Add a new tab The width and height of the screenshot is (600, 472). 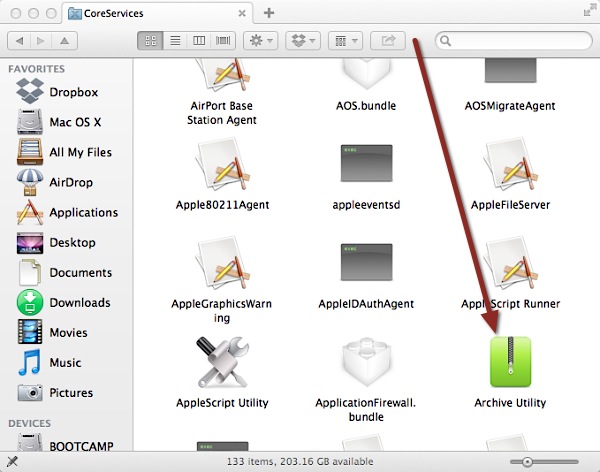pyautogui.click(x=269, y=13)
